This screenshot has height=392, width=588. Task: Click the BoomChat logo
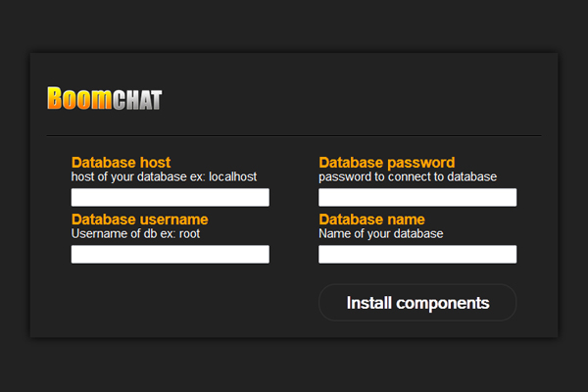104,98
